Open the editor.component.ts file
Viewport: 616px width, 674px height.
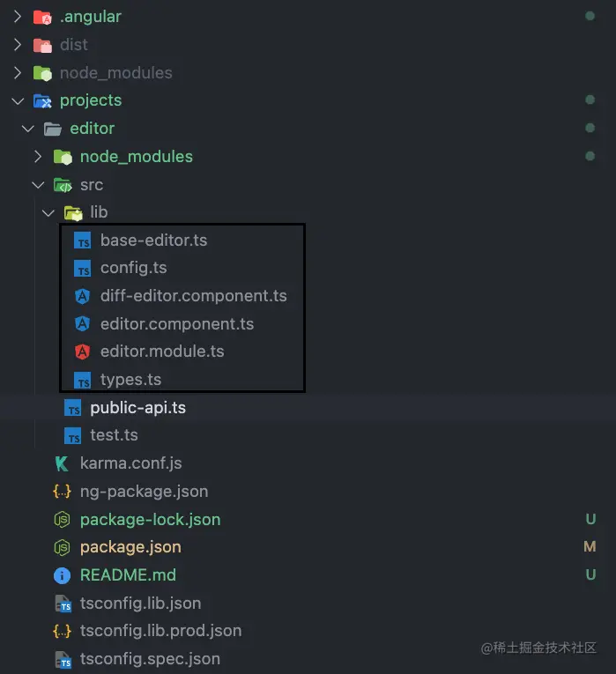point(176,324)
